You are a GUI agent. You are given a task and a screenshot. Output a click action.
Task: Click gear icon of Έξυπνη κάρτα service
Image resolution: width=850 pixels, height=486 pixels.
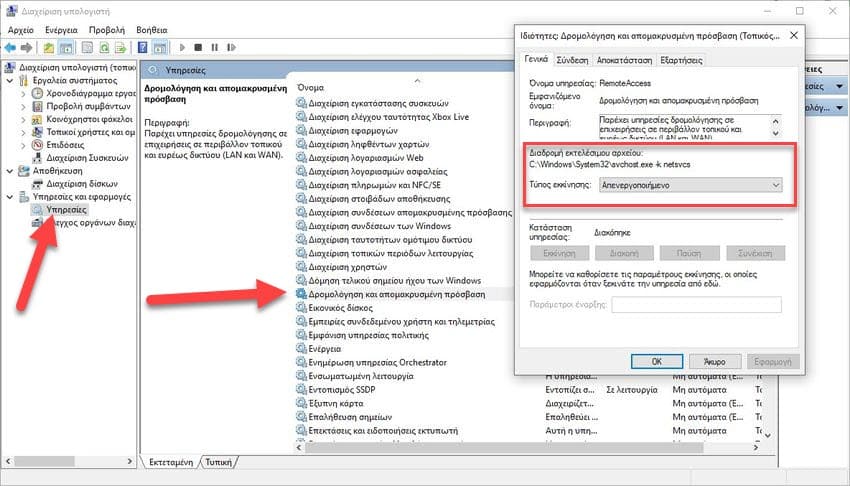click(301, 403)
